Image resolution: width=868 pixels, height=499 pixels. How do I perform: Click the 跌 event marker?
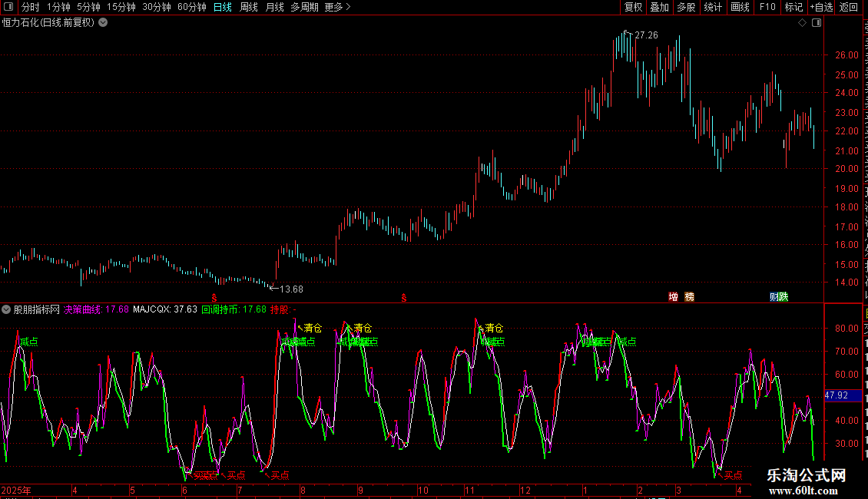(x=784, y=297)
